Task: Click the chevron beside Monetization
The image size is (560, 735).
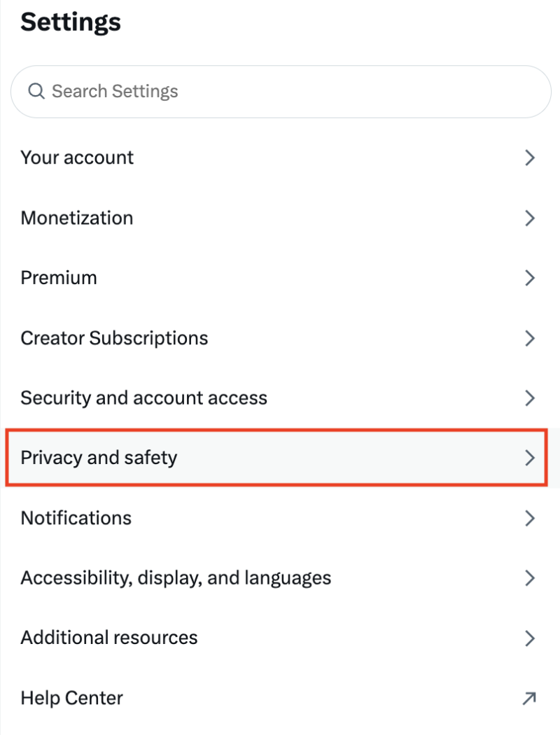Action: 529,218
